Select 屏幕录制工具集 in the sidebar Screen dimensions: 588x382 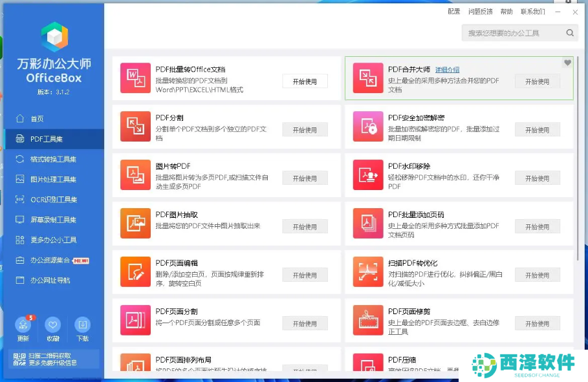coord(54,220)
